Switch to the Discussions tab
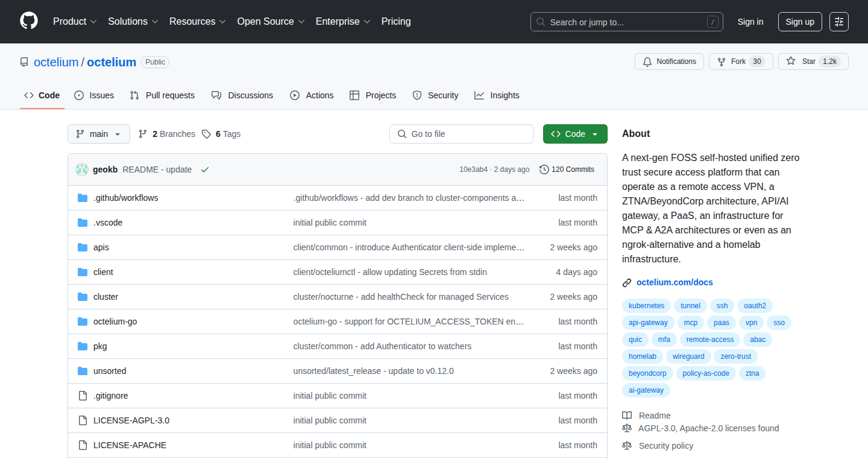The height and width of the screenshot is (459, 868). coord(242,95)
